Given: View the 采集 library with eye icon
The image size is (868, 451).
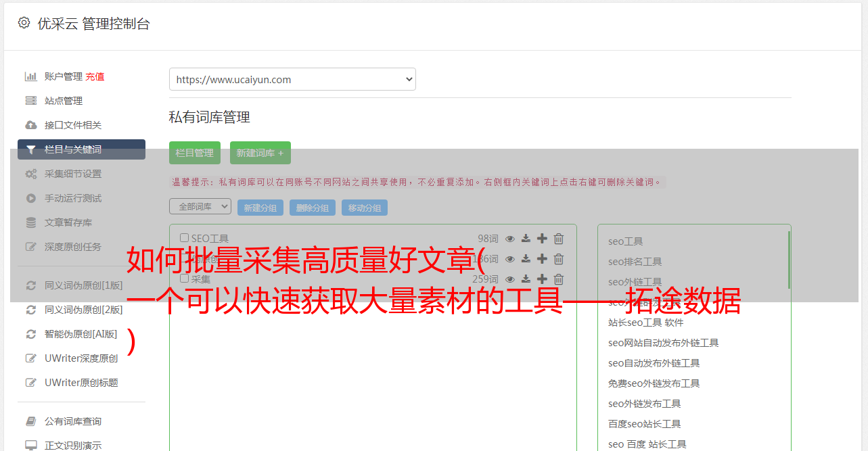Looking at the screenshot, I should pyautogui.click(x=510, y=279).
